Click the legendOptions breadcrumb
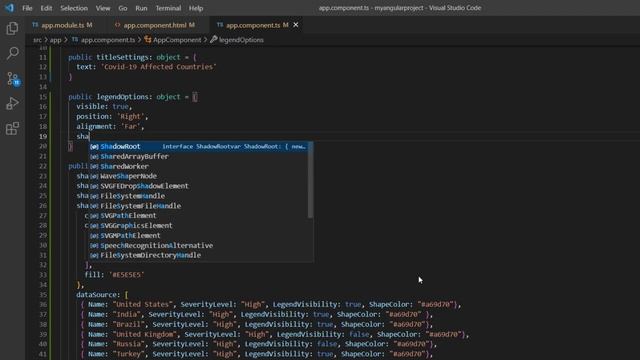Image resolution: width=640 pixels, height=360 pixels. click(x=237, y=40)
